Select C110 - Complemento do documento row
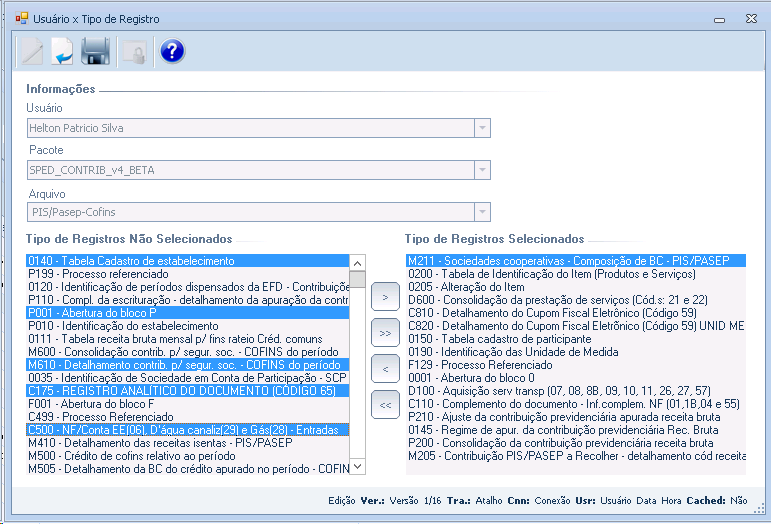Screen dimensions: 771x524 (x=576, y=404)
